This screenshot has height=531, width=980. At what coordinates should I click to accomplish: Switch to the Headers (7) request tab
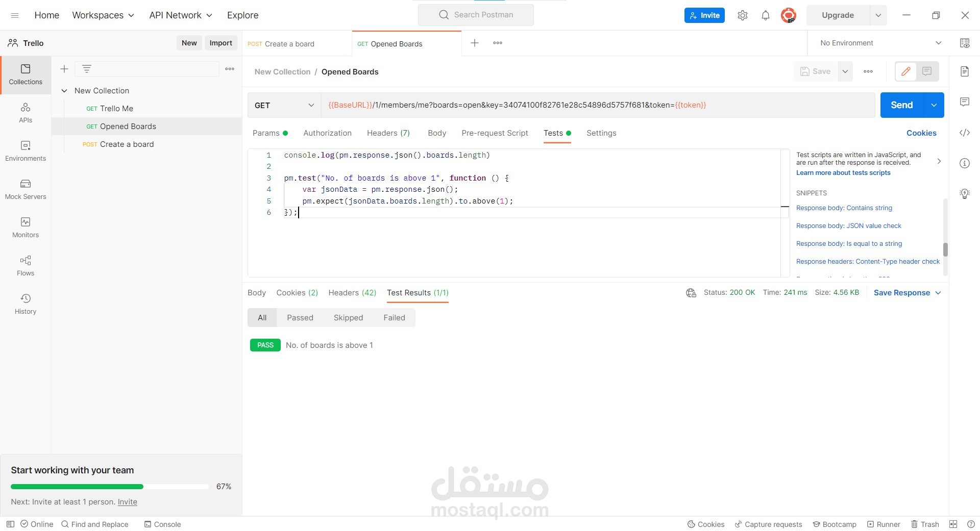tap(388, 133)
